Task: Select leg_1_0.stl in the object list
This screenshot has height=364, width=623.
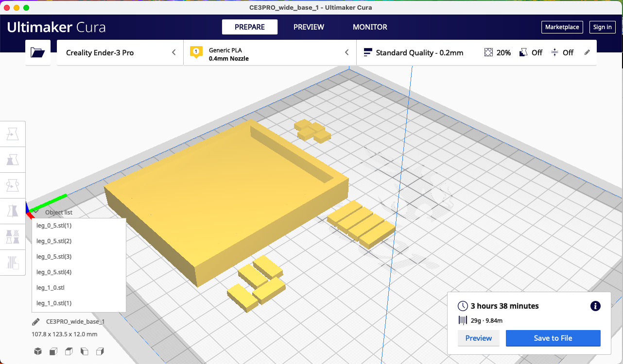Action: [x=79, y=288]
